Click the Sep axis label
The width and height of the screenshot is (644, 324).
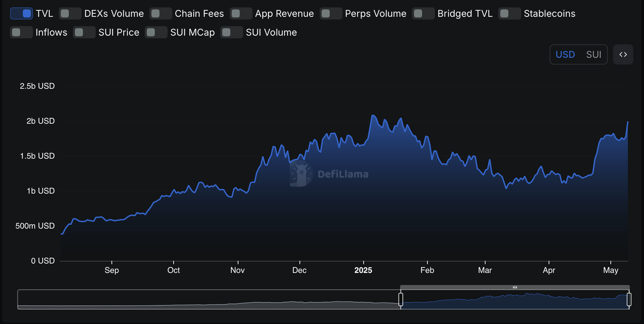coord(112,270)
